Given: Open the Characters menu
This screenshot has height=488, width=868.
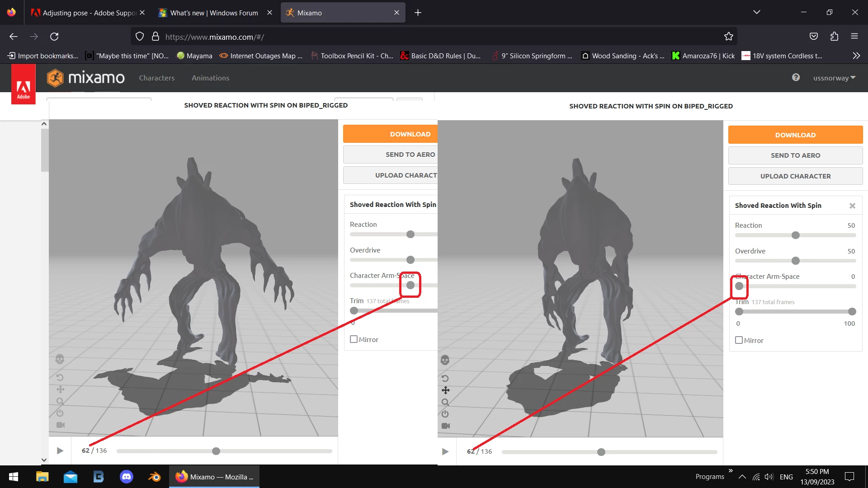Looking at the screenshot, I should point(156,78).
